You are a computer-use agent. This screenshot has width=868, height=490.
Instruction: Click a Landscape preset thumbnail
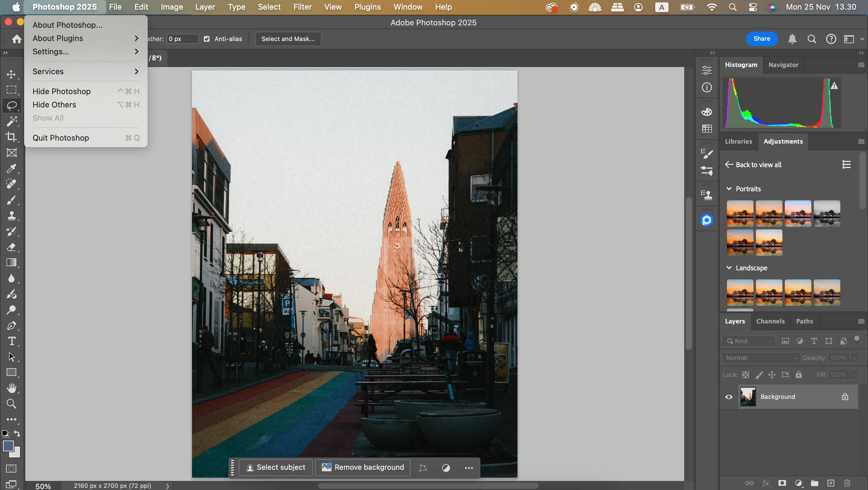tap(740, 292)
